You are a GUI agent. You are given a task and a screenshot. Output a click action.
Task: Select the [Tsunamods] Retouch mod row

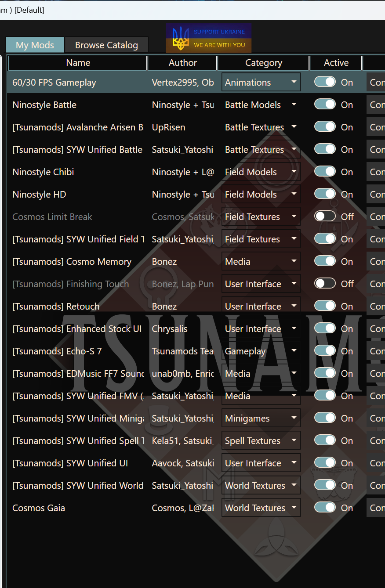point(196,306)
